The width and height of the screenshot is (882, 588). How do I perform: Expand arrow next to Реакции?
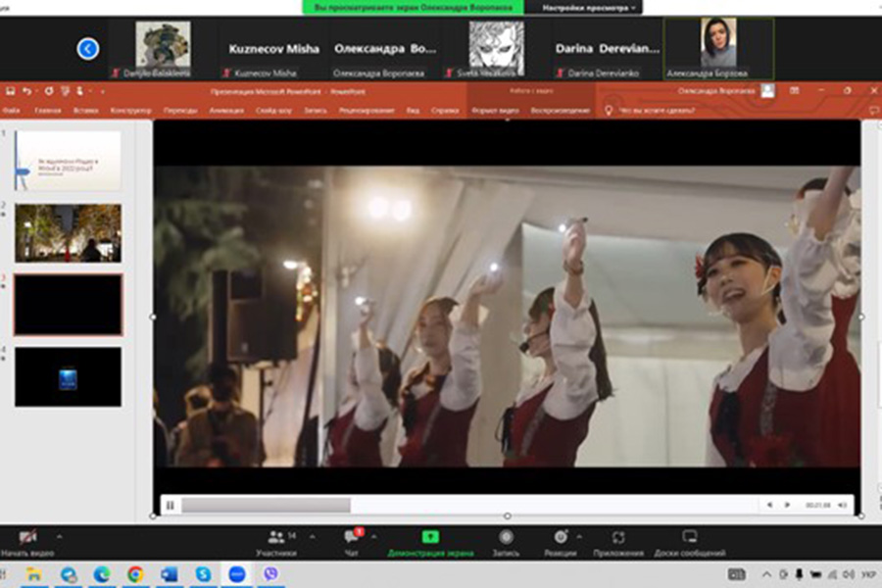(x=579, y=536)
